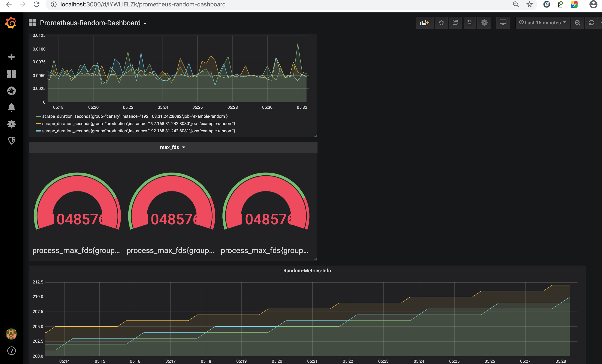Click the Add panel toolbar icon
The width and height of the screenshot is (602, 364).
pos(424,23)
